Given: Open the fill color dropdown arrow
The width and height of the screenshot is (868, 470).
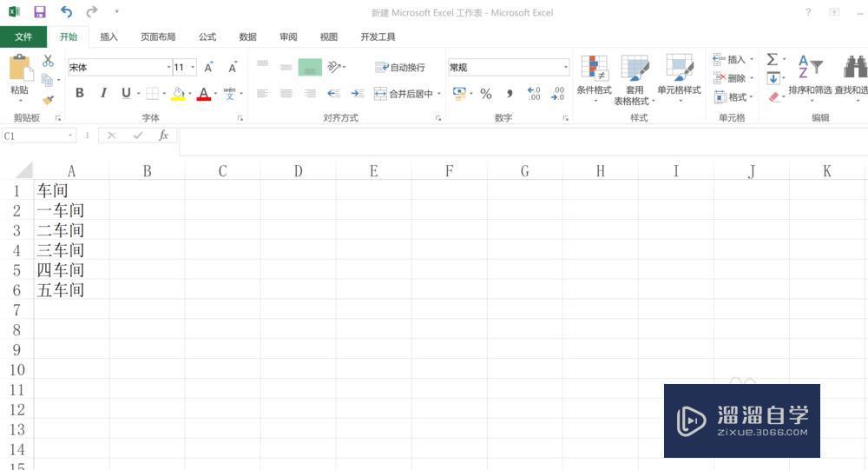Looking at the screenshot, I should click(x=190, y=94).
